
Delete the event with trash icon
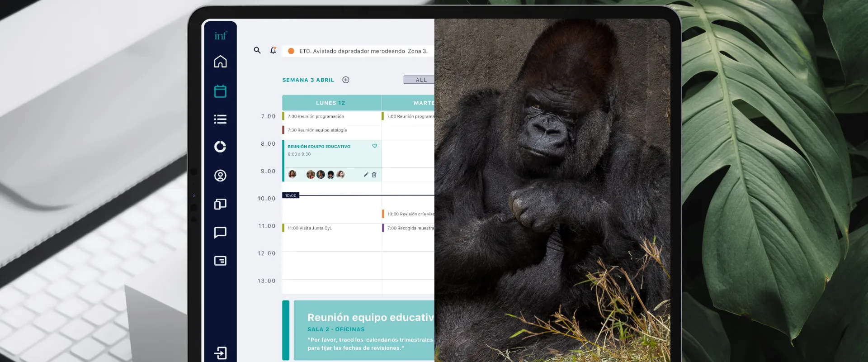pos(374,175)
